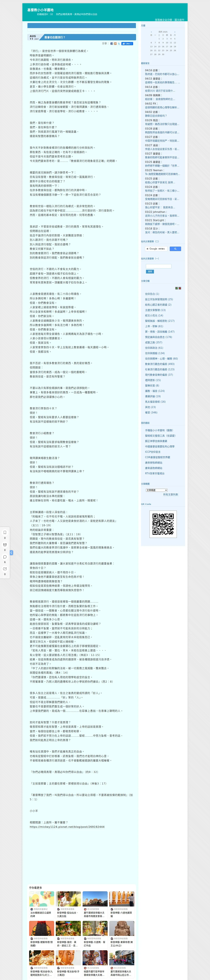The image size is (210, 980).
Task: Click the Twitter share icon
Action: click(x=119, y=44)
